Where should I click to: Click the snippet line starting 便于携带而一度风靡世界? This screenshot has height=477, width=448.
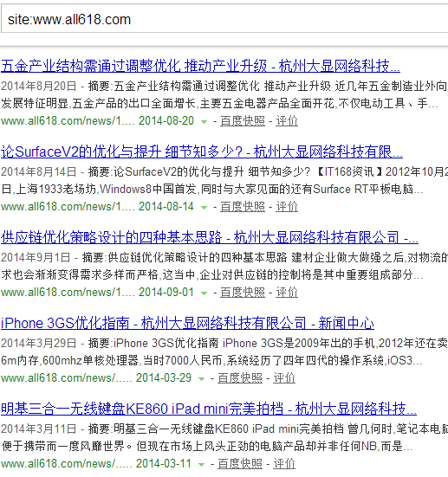pos(207,447)
